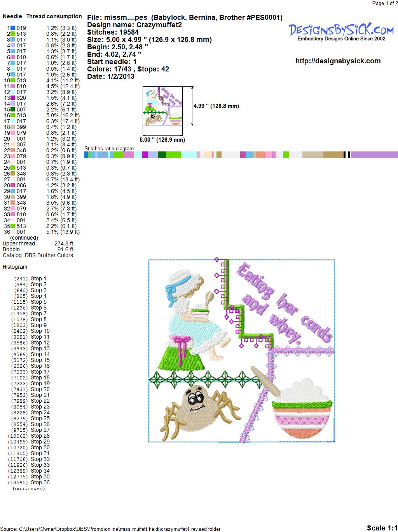Click the 'Design name: Crazymuffet2' text
398x532 pixels.
point(134,25)
